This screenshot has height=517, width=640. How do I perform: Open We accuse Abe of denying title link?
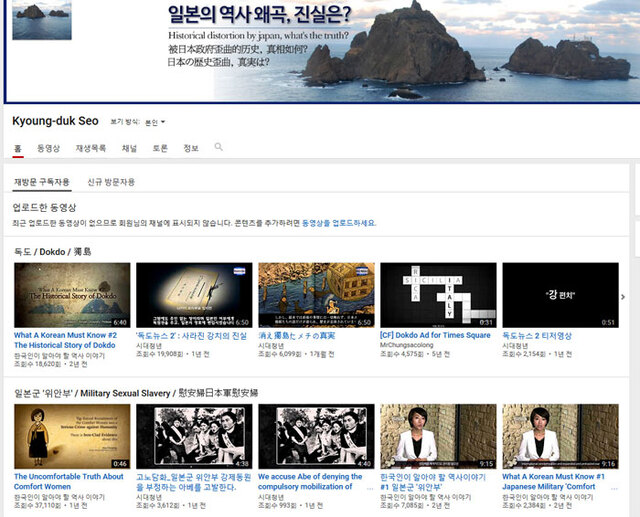[x=310, y=481]
